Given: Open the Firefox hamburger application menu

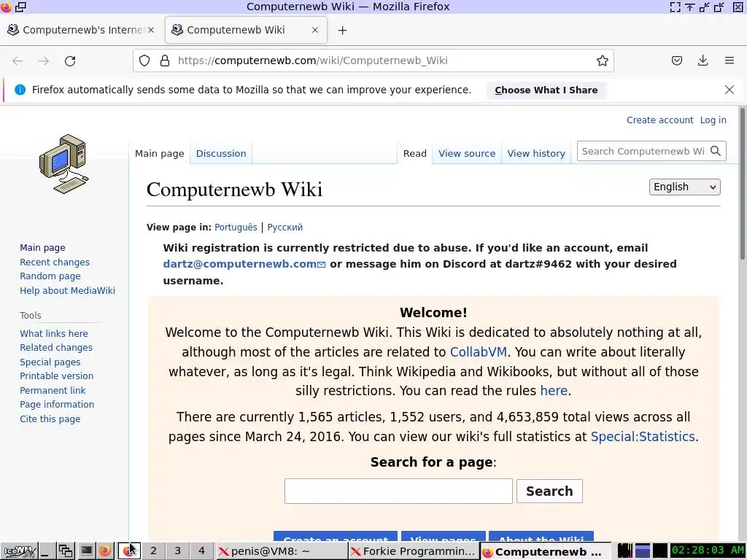Looking at the screenshot, I should pos(729,61).
